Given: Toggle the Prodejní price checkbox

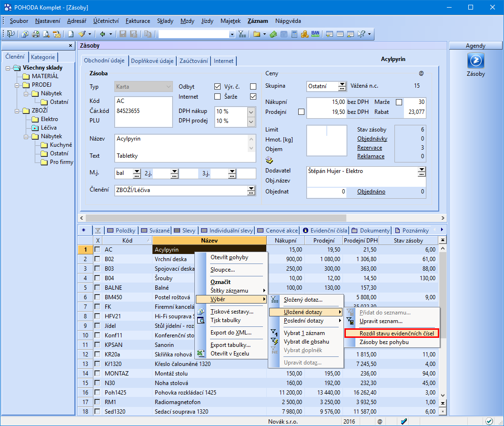Looking at the screenshot, I should (x=301, y=112).
